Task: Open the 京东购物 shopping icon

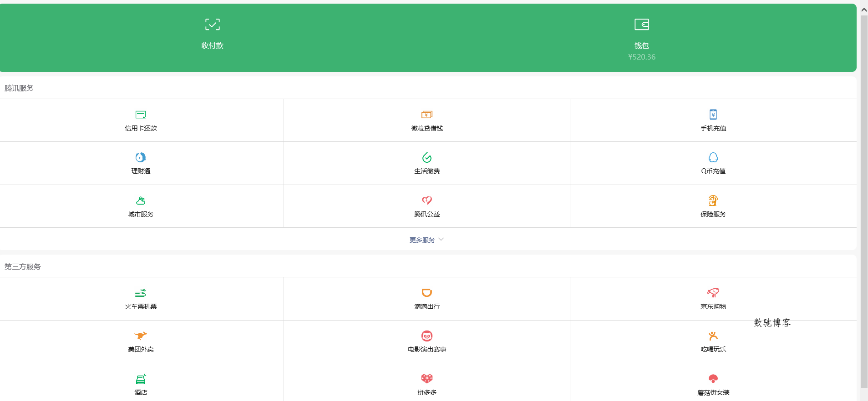Action: (x=713, y=293)
